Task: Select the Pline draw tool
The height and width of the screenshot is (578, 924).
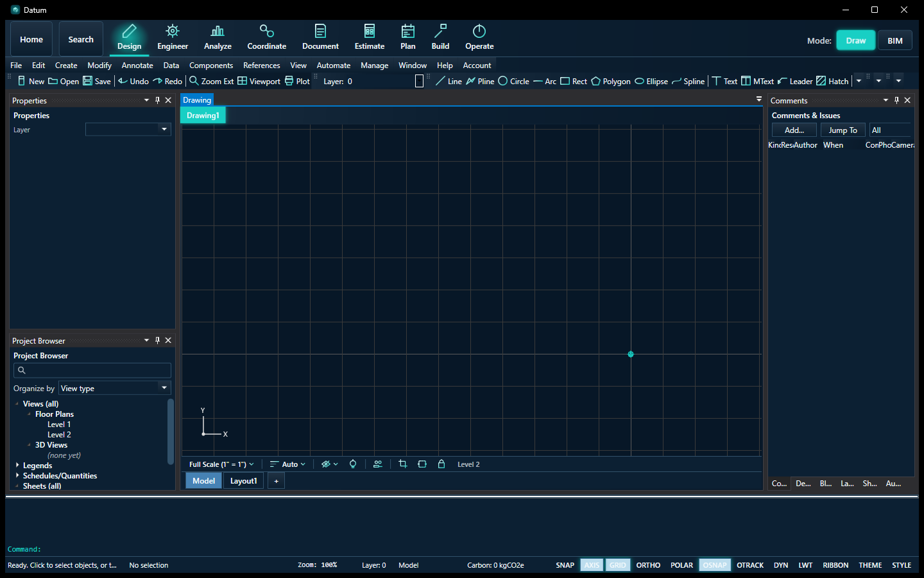Action: (x=480, y=81)
